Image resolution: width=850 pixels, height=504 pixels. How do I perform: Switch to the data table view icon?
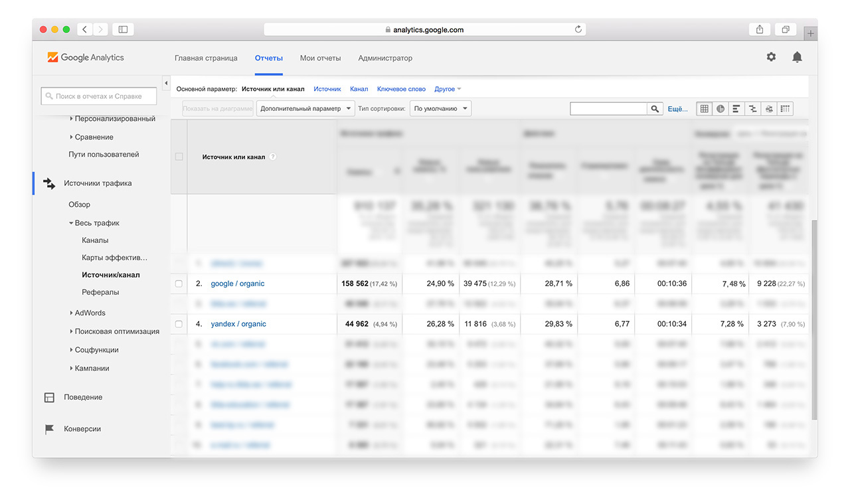tap(704, 109)
